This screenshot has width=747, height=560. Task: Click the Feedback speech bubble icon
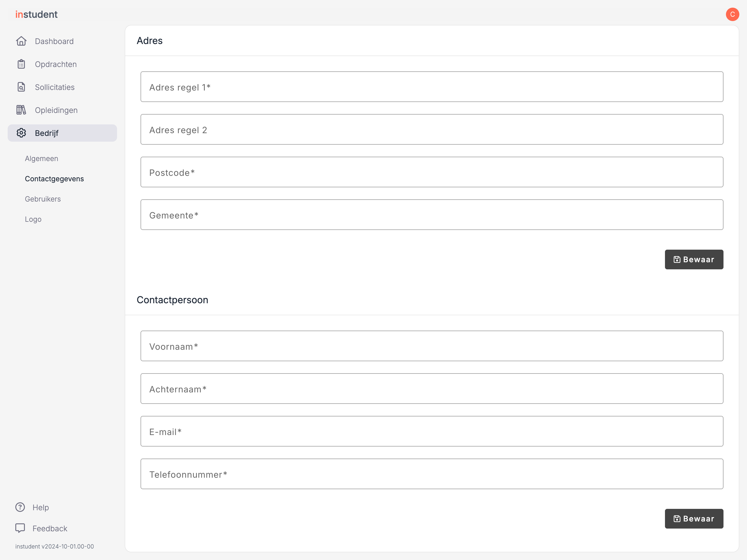(20, 528)
